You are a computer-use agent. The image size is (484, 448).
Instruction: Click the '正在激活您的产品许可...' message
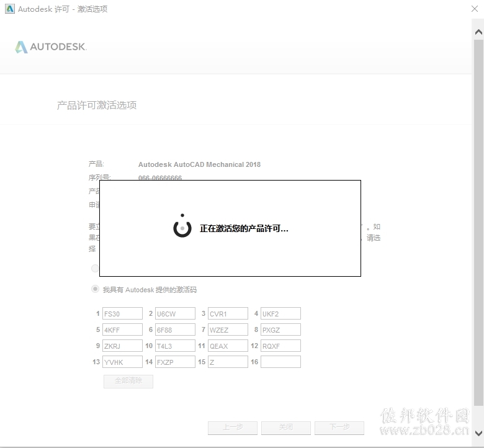click(x=244, y=228)
